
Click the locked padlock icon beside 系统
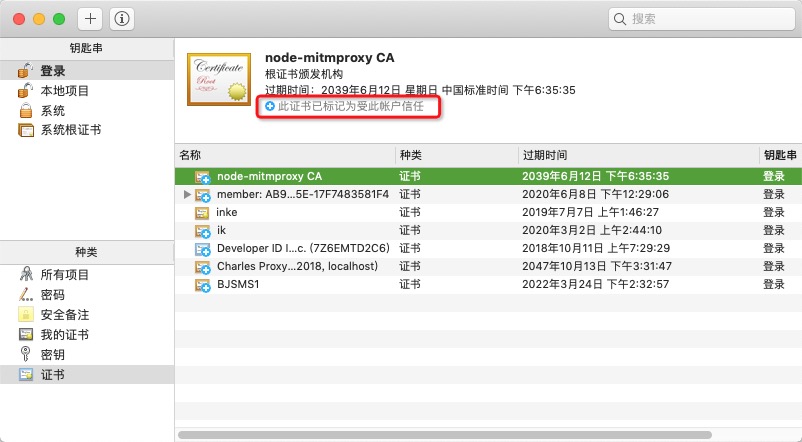[26, 110]
